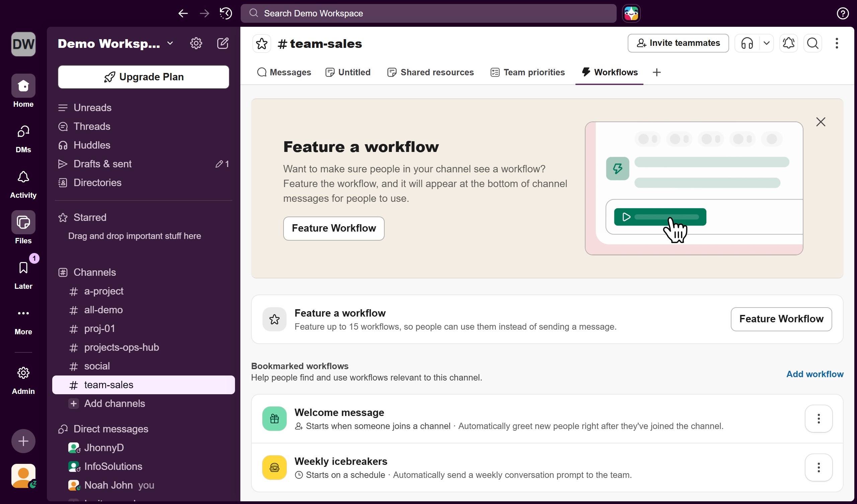Click Feature Workflow in the card row

pyautogui.click(x=781, y=319)
